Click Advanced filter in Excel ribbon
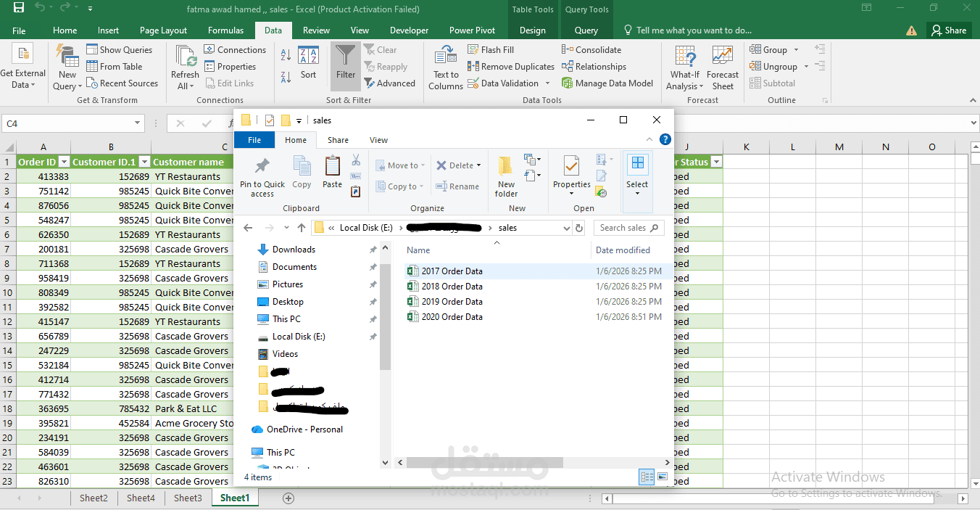The image size is (980, 510). 390,83
